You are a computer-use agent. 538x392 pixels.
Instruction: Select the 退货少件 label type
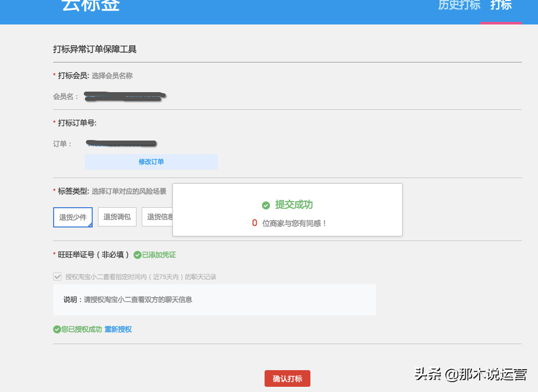[73, 217]
